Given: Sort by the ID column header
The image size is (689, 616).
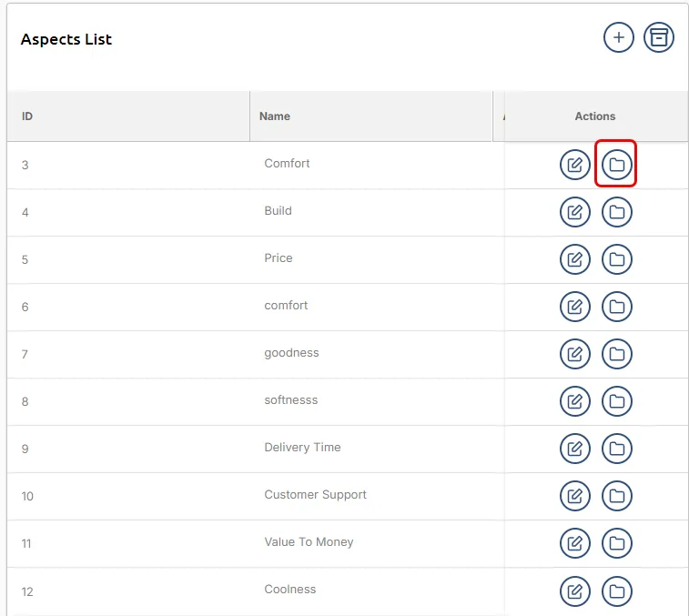Looking at the screenshot, I should pos(128,116).
